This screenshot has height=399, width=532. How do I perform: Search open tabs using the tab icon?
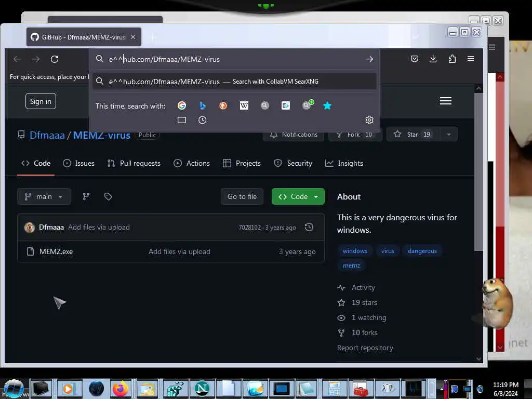(181, 120)
